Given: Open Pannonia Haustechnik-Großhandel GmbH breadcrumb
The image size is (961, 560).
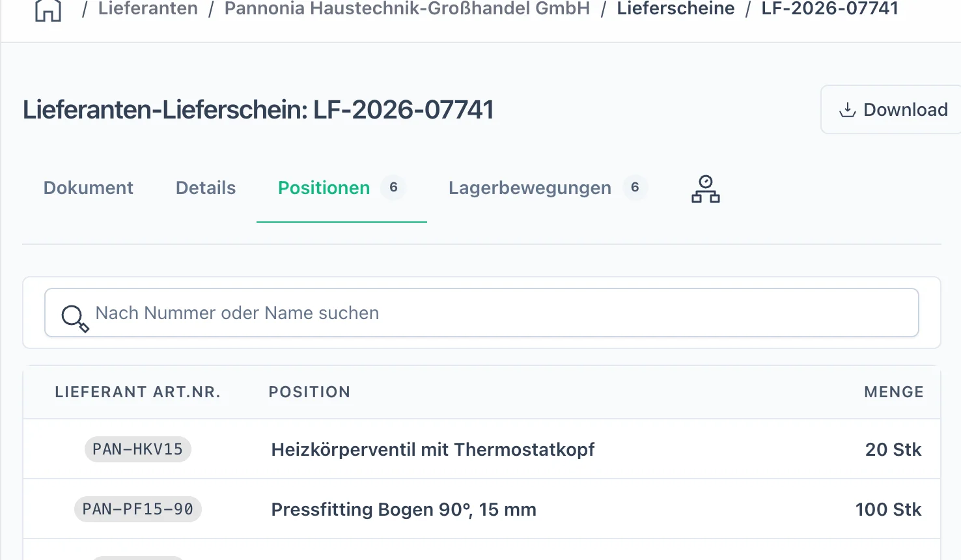Looking at the screenshot, I should [x=407, y=9].
